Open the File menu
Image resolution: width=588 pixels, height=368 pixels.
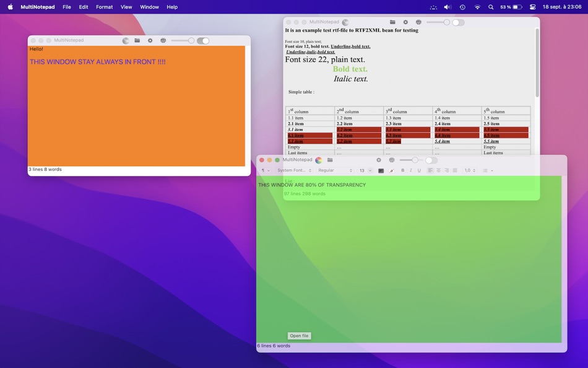(x=67, y=7)
